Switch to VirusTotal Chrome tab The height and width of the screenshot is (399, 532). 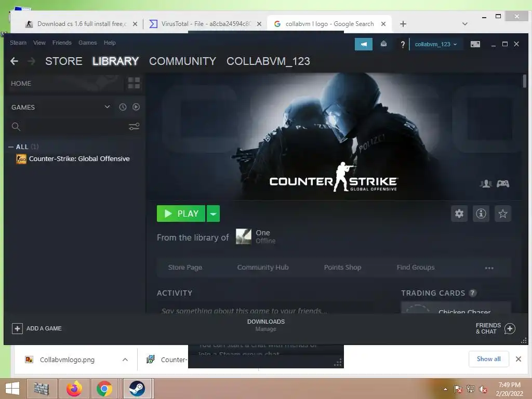(x=206, y=24)
